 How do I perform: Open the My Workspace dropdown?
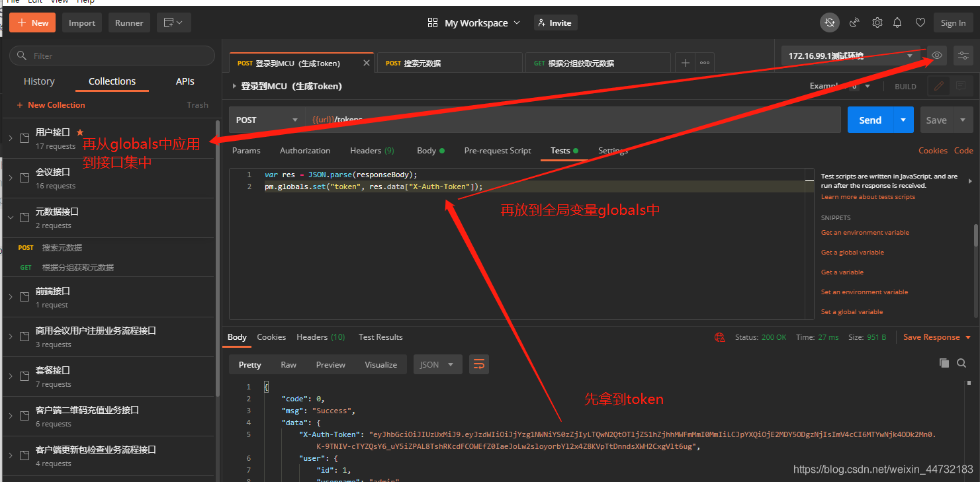click(x=484, y=23)
